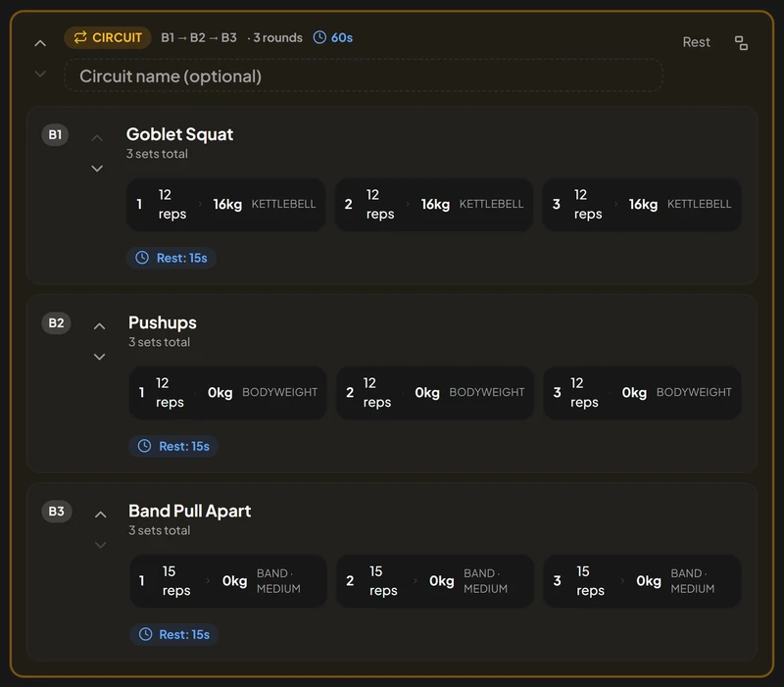
Task: Click the clock icon beside 60s
Action: tap(319, 37)
